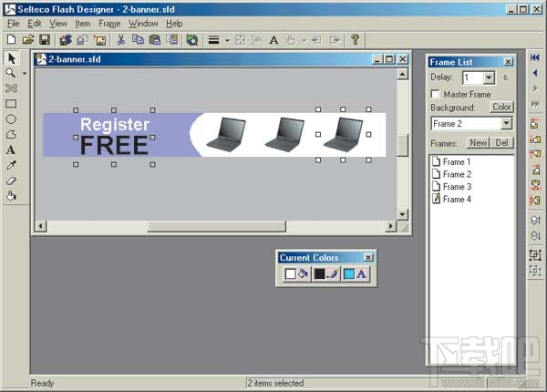
Task: Click the New frame button
Action: click(x=478, y=143)
